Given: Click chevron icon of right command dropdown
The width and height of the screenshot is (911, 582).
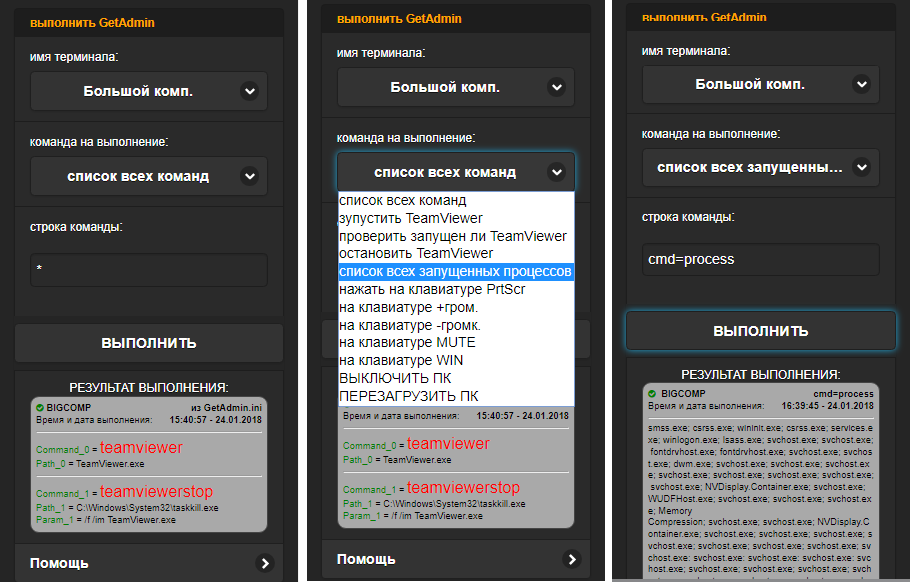Looking at the screenshot, I should click(862, 167).
